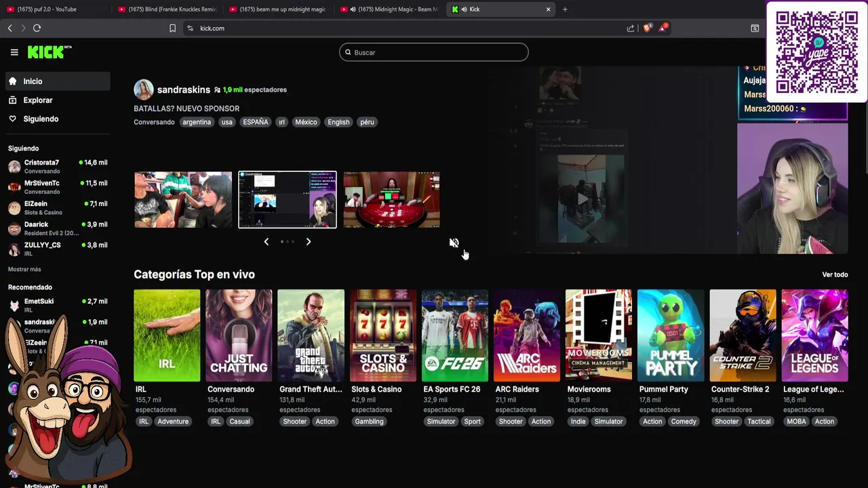868x488 pixels.
Task: Click the Casual tag under Conversando
Action: coord(239,422)
